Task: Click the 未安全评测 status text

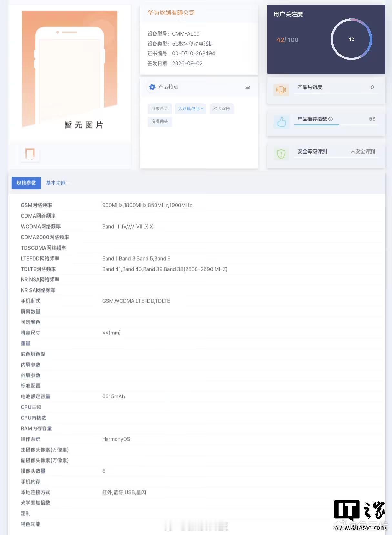Action: pos(362,151)
